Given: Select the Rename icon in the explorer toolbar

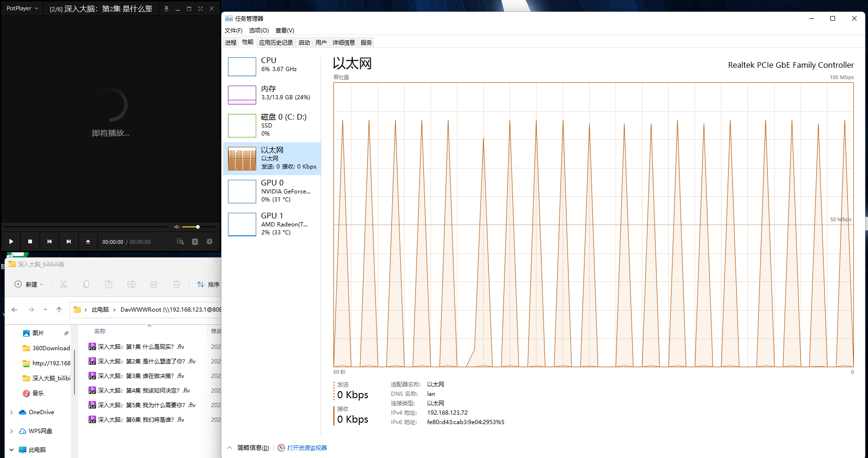Looking at the screenshot, I should pos(131,284).
